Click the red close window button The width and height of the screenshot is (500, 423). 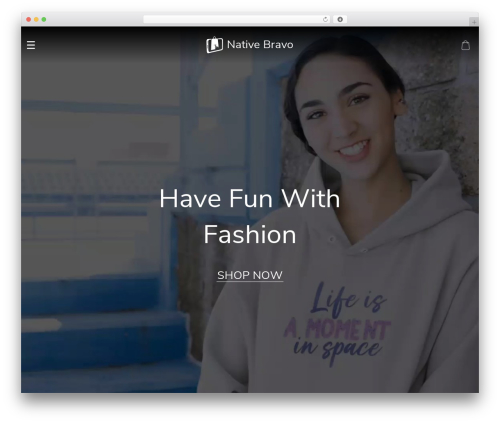tap(29, 19)
